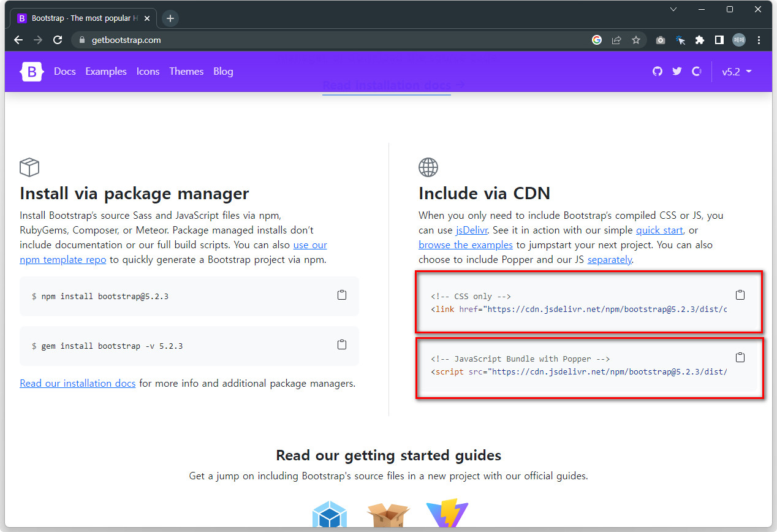Click the JavaScript Bundle with Popper comment
This screenshot has height=532, width=777.
520,359
